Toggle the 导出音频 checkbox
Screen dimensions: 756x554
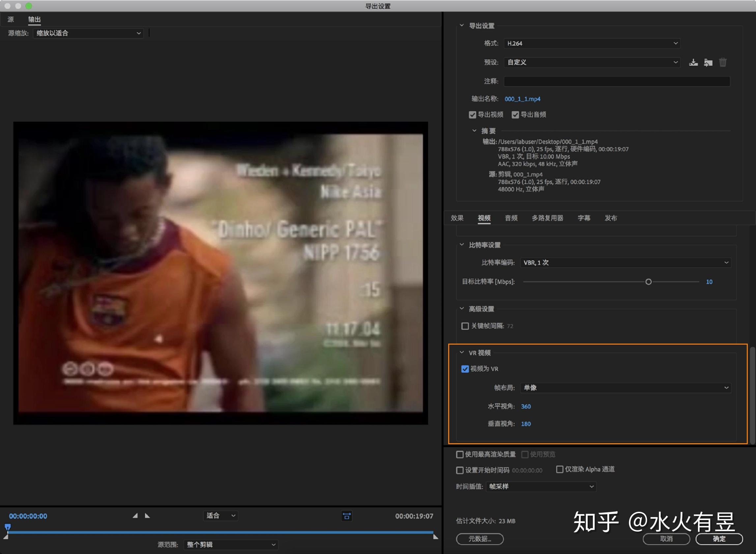click(515, 115)
